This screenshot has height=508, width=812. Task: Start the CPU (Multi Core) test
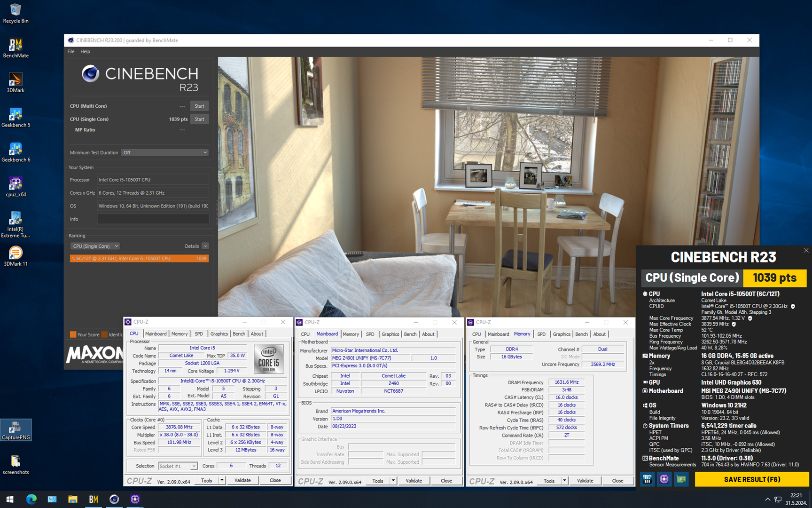tap(199, 106)
